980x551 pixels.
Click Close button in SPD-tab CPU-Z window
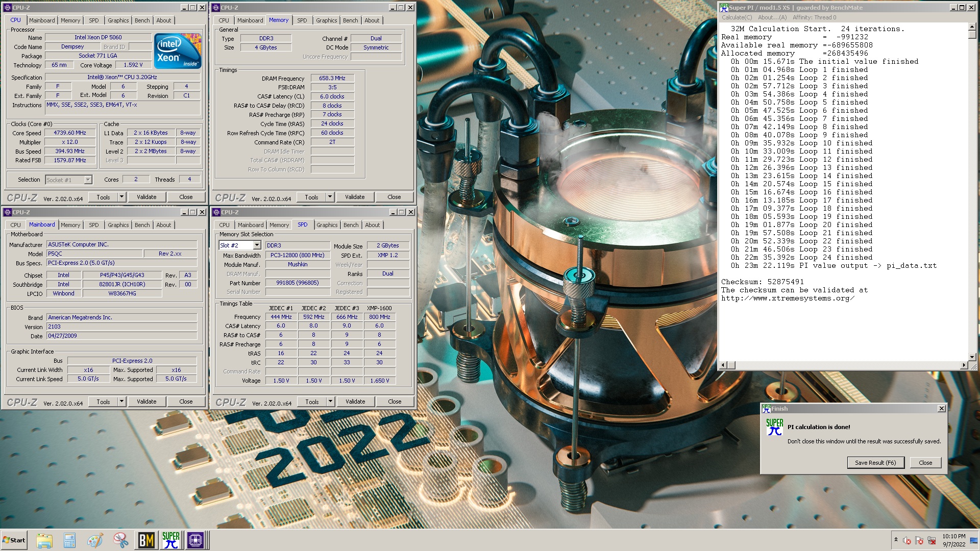coord(395,402)
